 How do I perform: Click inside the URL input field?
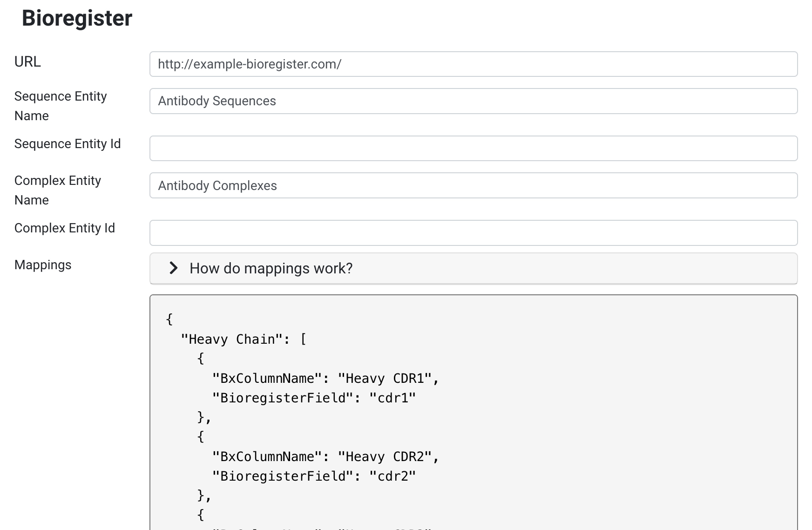coord(419,64)
